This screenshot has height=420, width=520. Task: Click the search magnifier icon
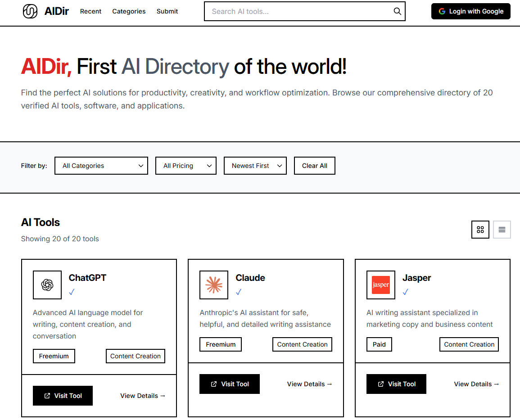pos(397,11)
